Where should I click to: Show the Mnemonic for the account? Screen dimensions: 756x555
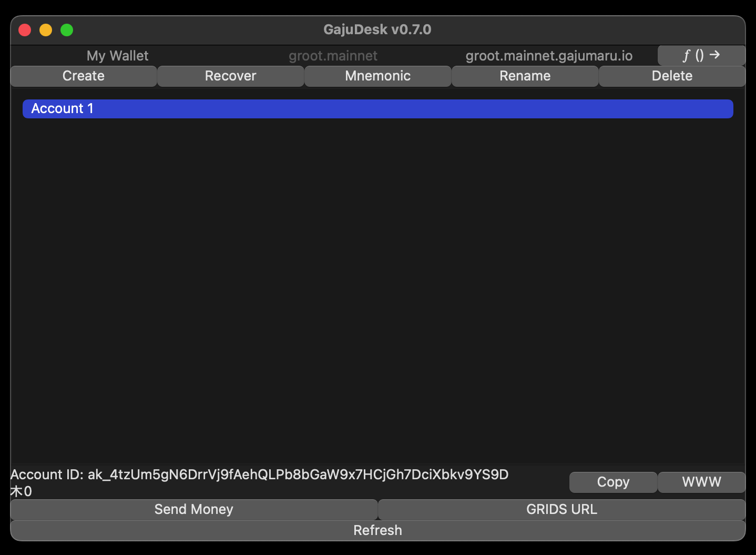point(377,76)
